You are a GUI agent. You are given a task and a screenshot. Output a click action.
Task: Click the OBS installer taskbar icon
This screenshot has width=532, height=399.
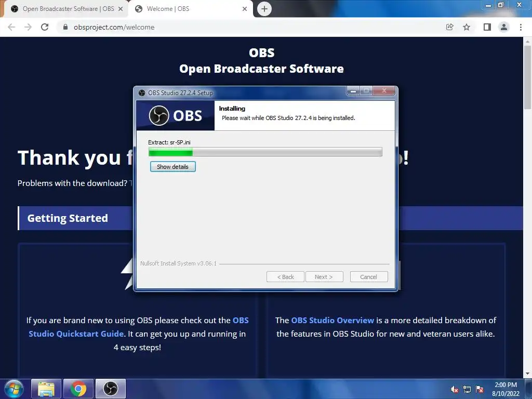pos(111,389)
